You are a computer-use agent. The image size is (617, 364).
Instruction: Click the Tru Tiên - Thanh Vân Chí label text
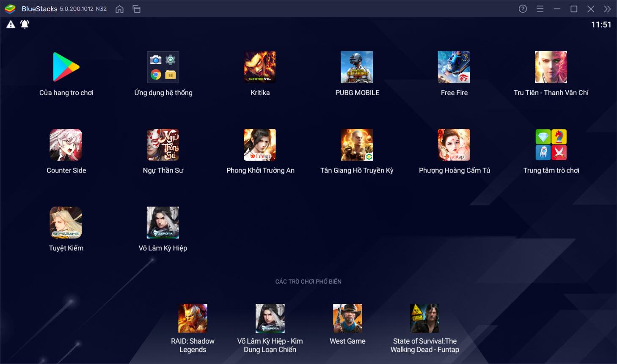(551, 93)
